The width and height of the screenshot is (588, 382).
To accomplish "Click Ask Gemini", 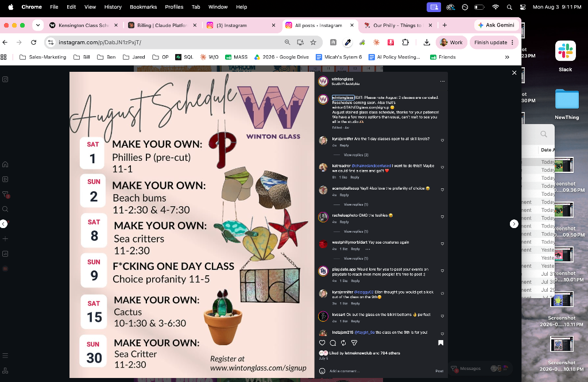I will [496, 25].
